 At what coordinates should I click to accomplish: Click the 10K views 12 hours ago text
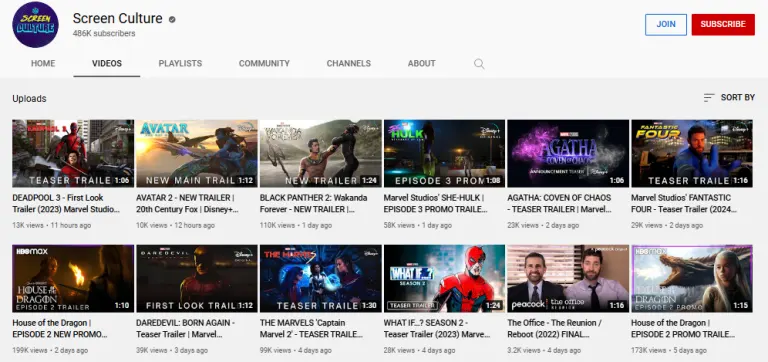point(175,225)
